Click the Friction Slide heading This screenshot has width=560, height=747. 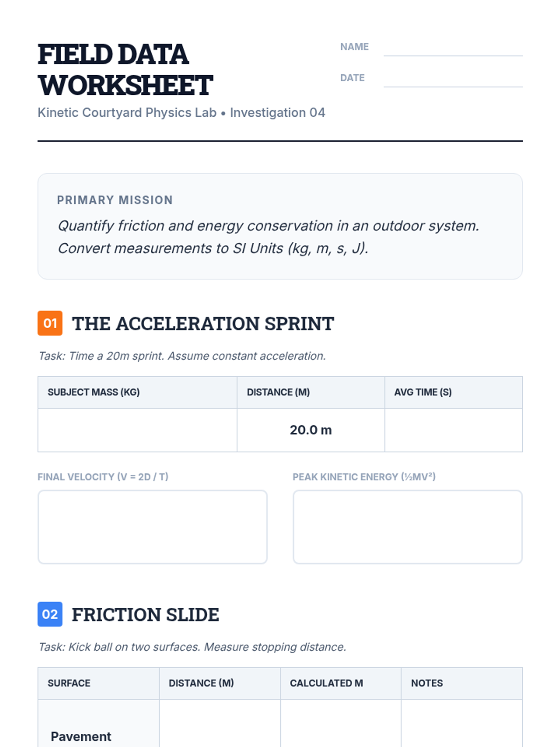coord(145,614)
